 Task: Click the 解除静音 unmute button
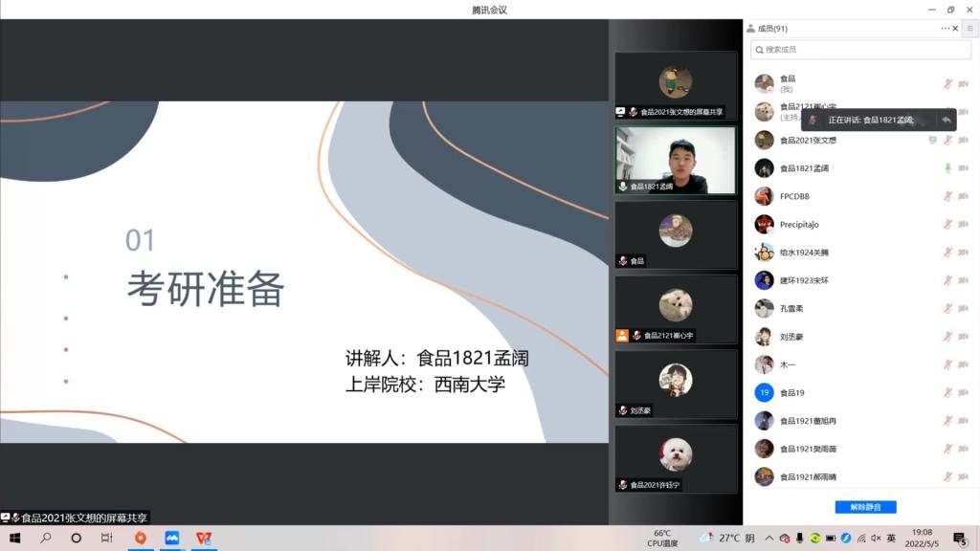pyautogui.click(x=865, y=507)
